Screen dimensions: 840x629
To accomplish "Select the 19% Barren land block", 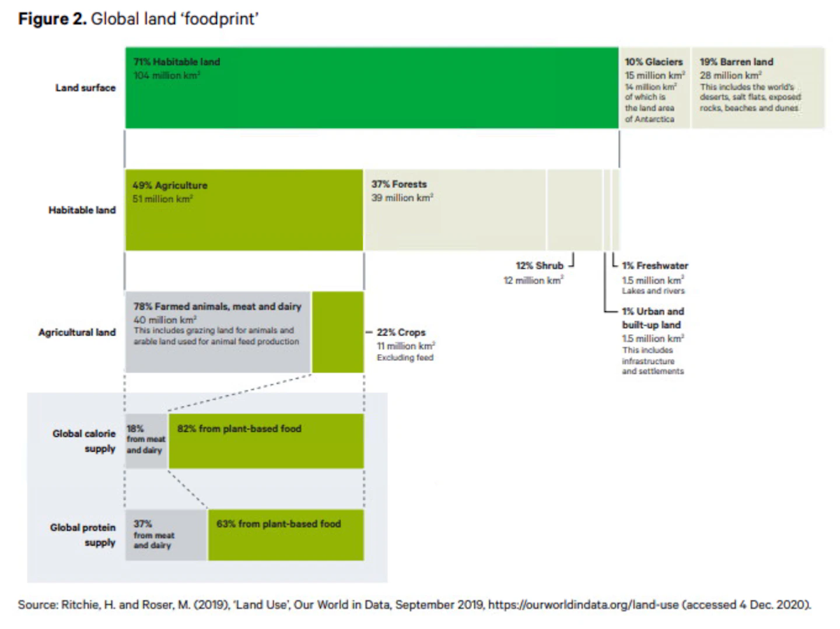I will point(758,87).
